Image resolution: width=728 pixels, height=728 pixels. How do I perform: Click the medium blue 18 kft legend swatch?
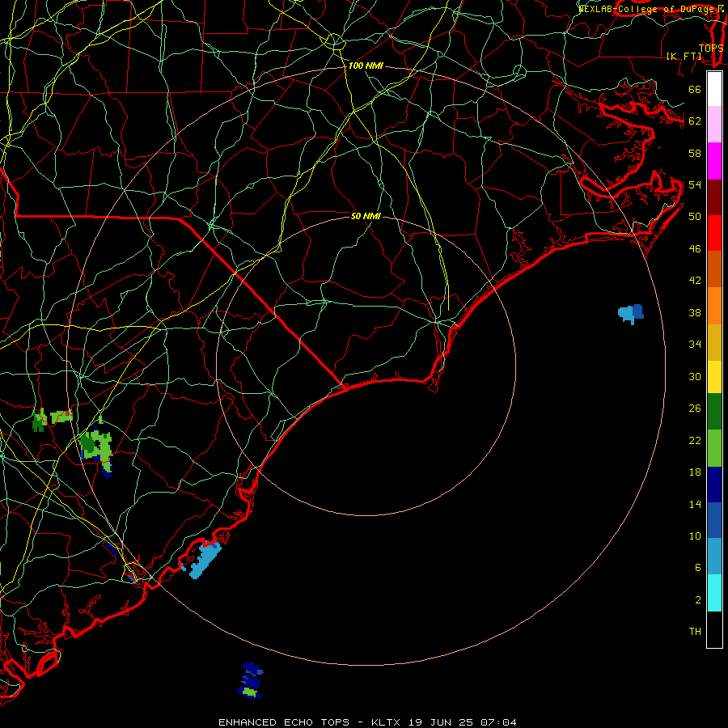(x=714, y=520)
